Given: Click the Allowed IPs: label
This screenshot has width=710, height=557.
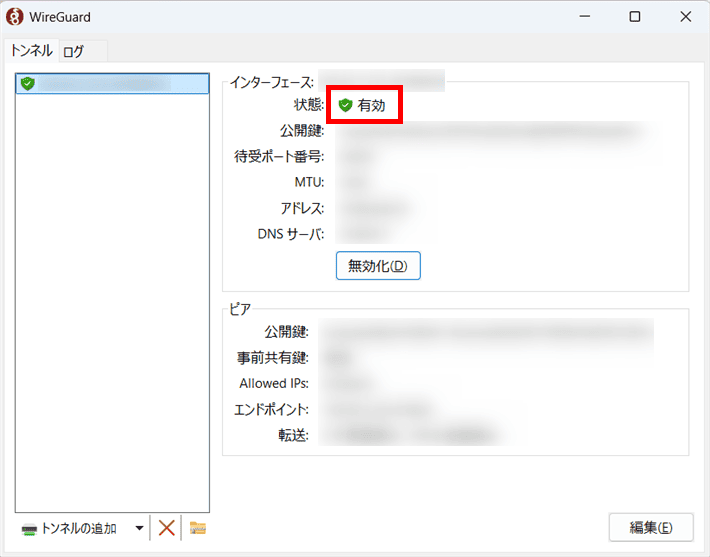Looking at the screenshot, I should click(x=274, y=384).
